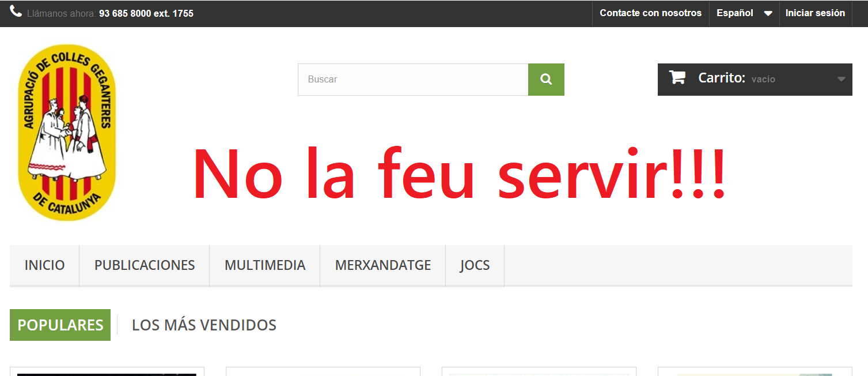Open the Contacte con nosotros link
Image resolution: width=868 pixels, height=376 pixels.
point(650,13)
